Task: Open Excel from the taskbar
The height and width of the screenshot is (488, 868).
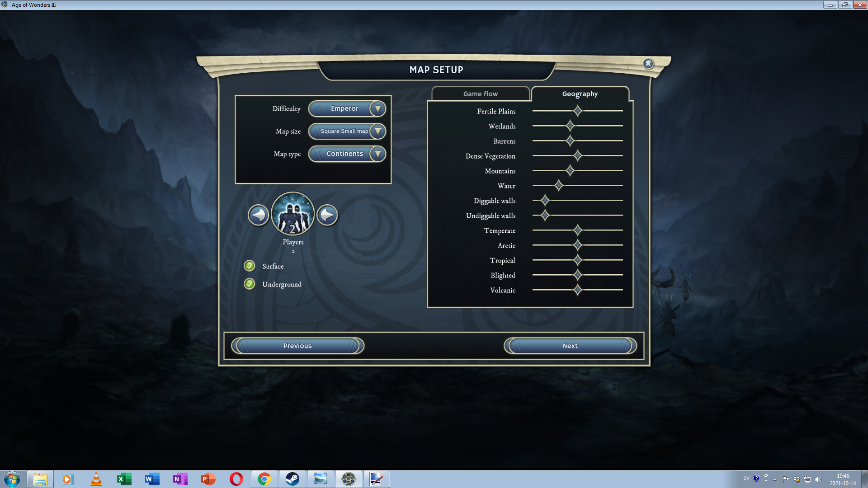Action: pos(124,479)
